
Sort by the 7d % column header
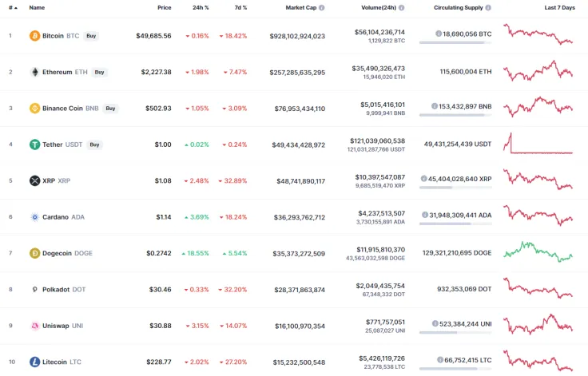(x=240, y=7)
